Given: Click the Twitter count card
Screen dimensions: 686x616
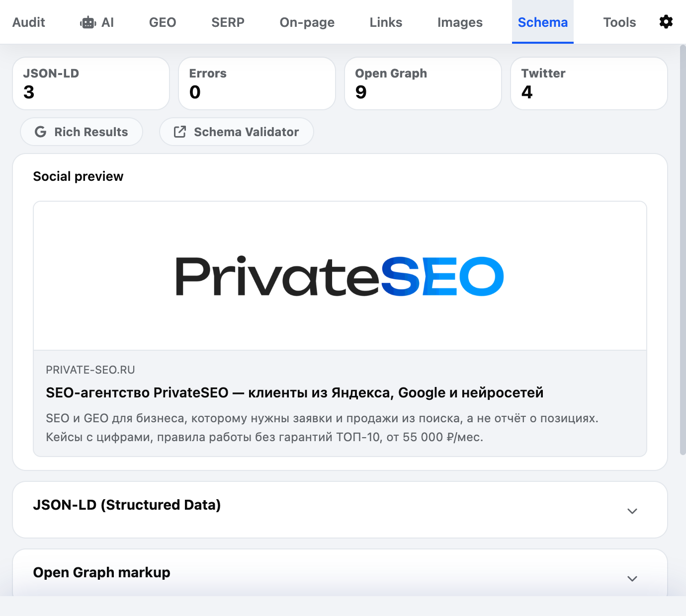Looking at the screenshot, I should (x=589, y=83).
